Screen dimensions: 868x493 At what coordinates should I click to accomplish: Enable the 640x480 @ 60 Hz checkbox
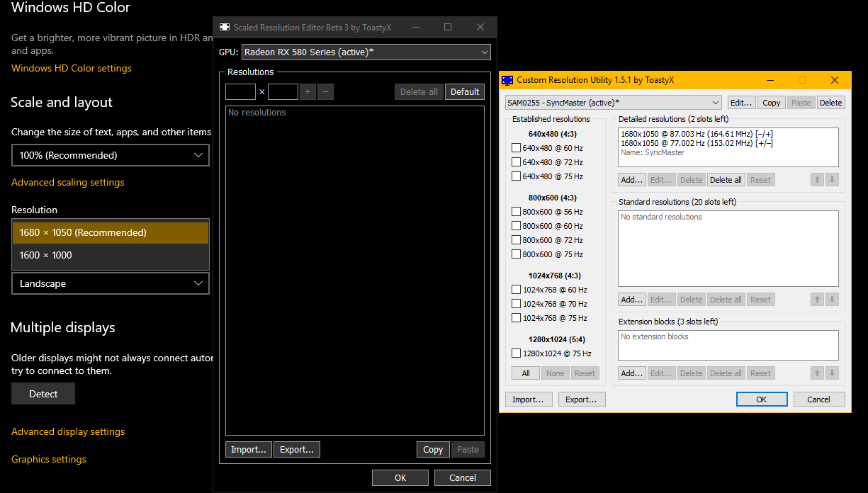tap(516, 148)
